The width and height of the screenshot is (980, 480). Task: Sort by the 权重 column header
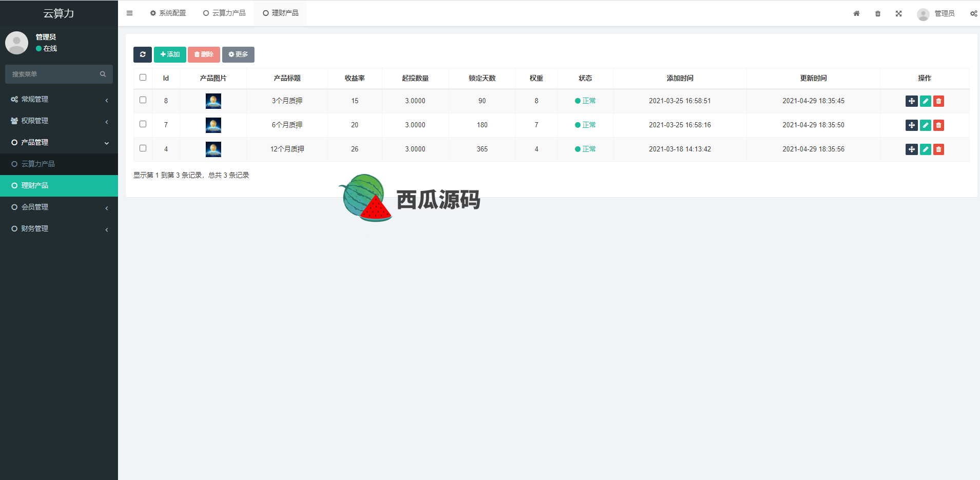coord(536,78)
